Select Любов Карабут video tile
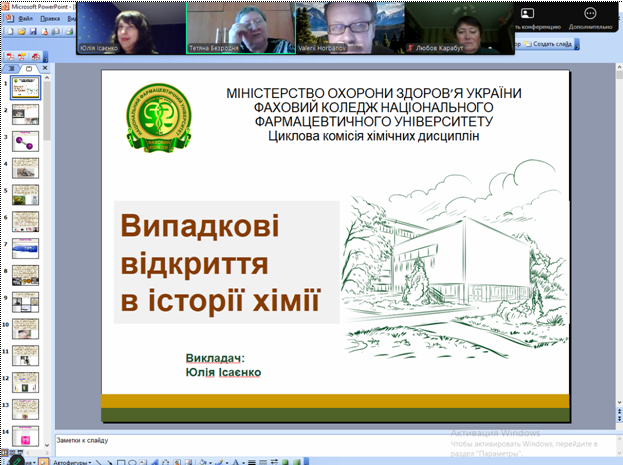This screenshot has width=623, height=465. (x=460, y=28)
